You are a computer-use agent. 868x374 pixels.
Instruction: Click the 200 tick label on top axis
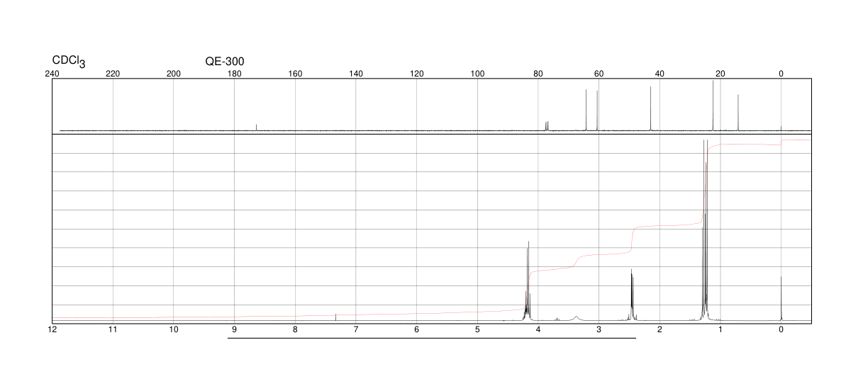pos(174,74)
